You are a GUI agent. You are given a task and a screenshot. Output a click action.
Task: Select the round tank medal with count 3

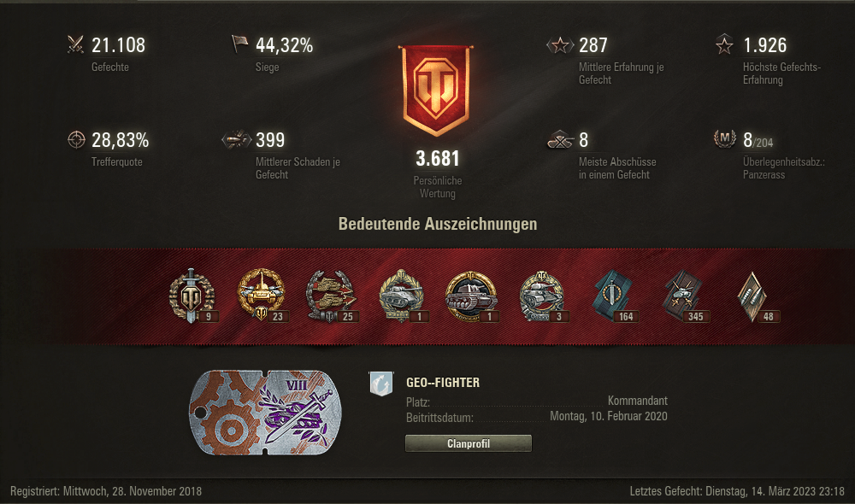tap(542, 296)
